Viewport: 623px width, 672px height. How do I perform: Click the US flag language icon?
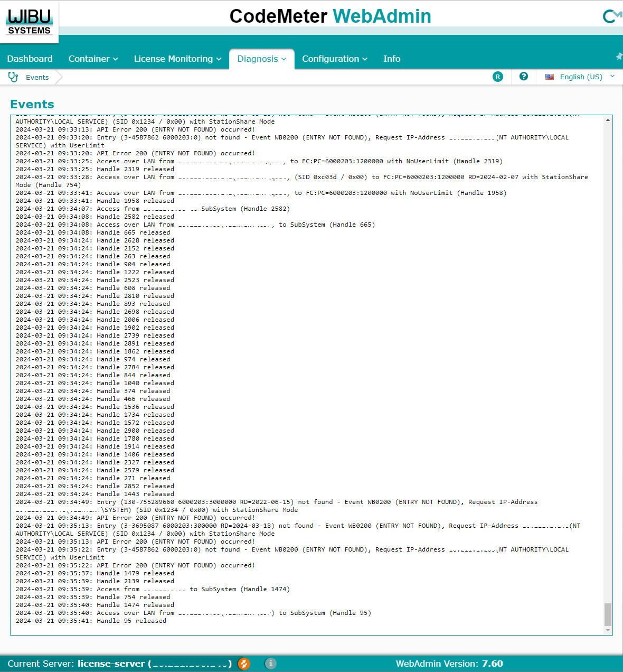point(550,77)
